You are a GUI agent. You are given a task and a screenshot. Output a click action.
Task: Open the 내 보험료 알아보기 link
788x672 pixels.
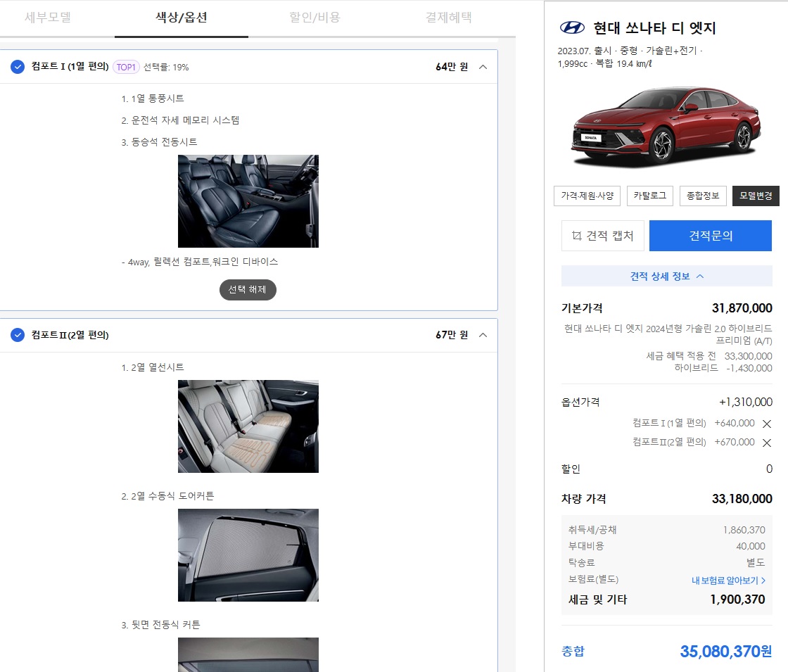[x=729, y=581]
